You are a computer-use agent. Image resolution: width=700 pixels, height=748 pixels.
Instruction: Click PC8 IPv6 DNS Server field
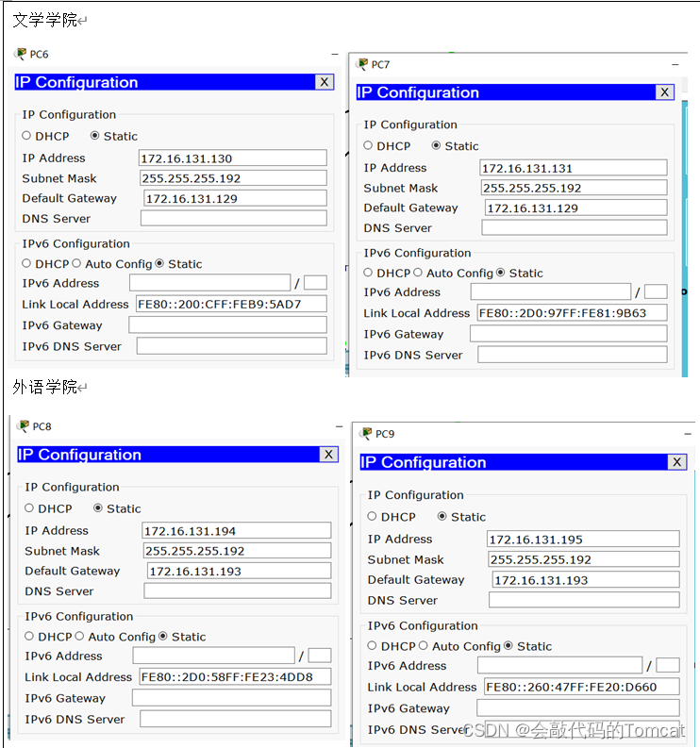236,719
